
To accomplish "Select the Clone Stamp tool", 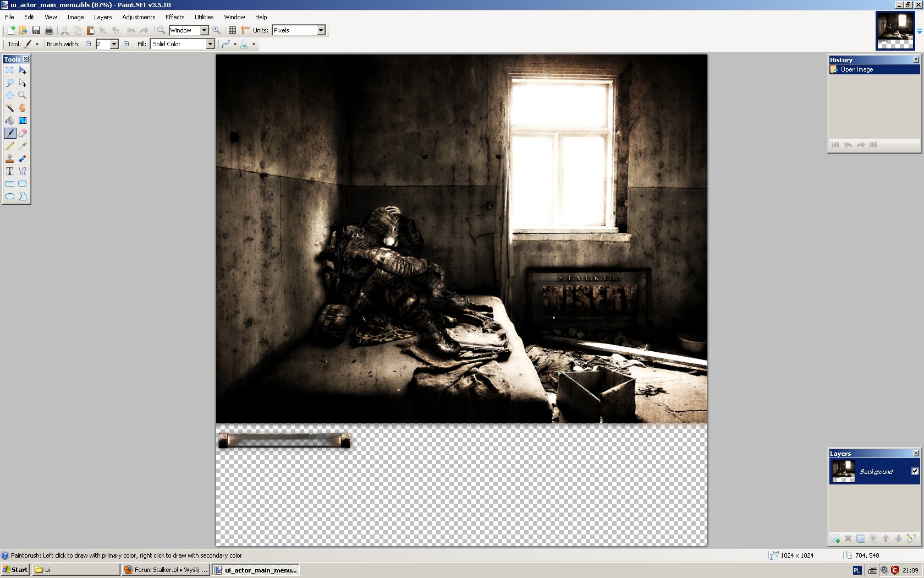I will 10,159.
